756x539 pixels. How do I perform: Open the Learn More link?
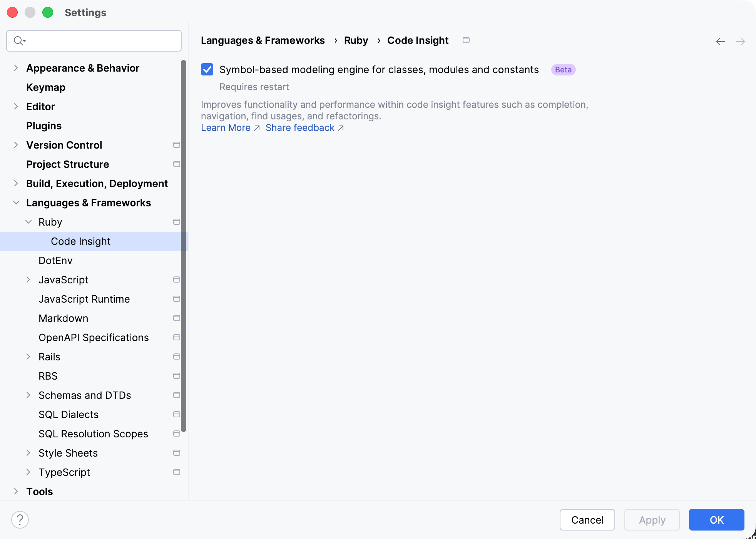[x=226, y=127]
